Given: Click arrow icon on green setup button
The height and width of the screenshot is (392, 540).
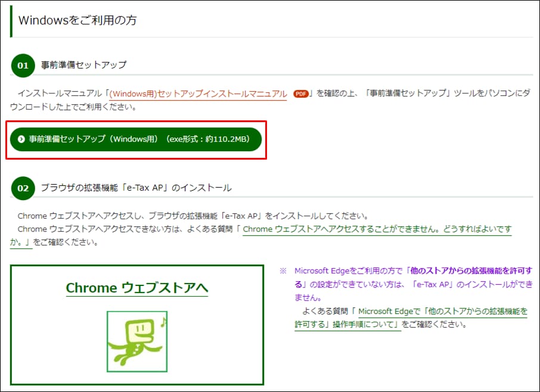Looking at the screenshot, I should (x=21, y=139).
